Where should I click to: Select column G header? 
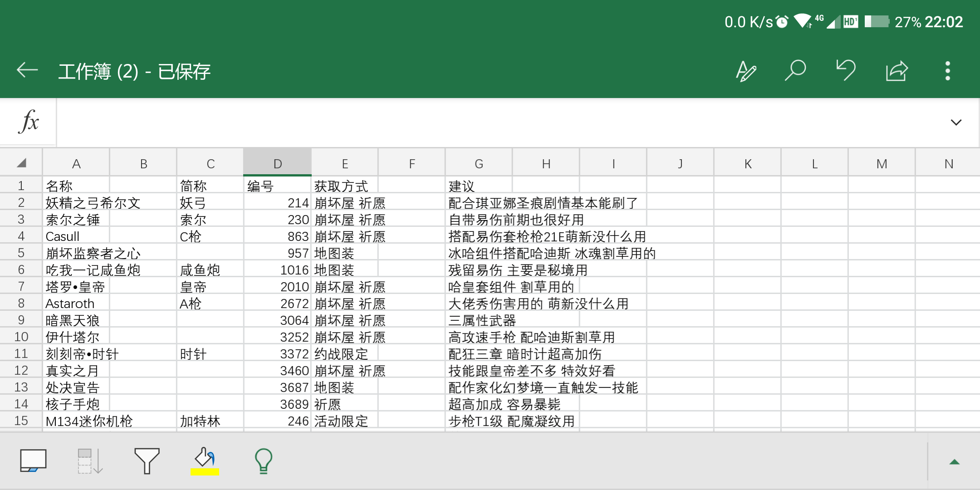(x=479, y=163)
